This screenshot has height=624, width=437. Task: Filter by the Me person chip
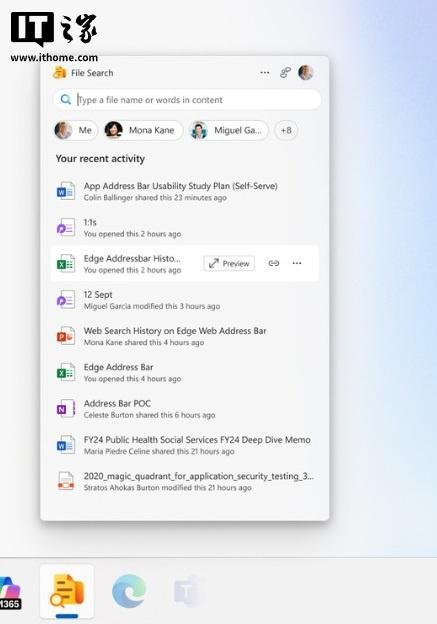[x=75, y=130]
